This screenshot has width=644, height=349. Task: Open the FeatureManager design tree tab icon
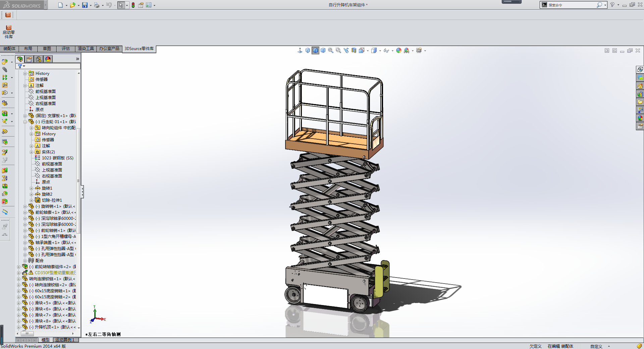pyautogui.click(x=20, y=59)
